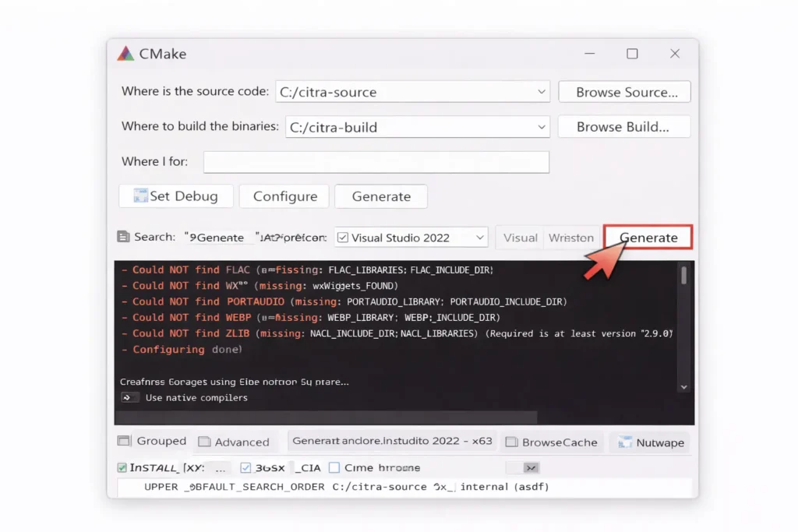Click Browse Source to pick a folder
Screen dimensions: 798x532
click(x=624, y=91)
